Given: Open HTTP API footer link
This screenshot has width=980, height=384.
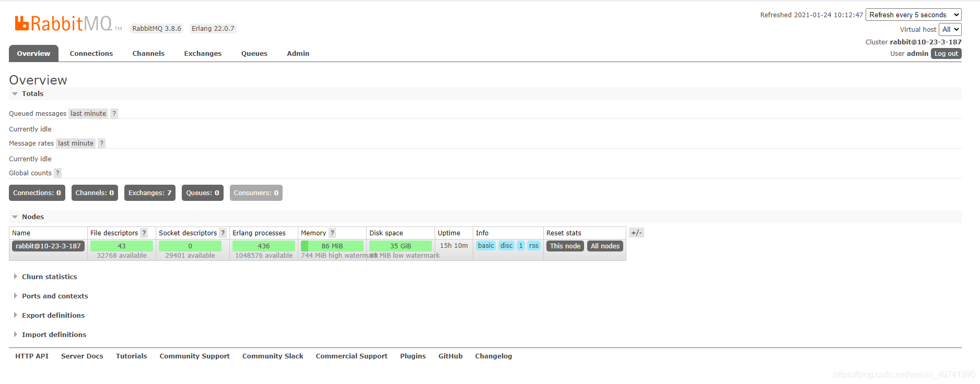Looking at the screenshot, I should (x=32, y=356).
